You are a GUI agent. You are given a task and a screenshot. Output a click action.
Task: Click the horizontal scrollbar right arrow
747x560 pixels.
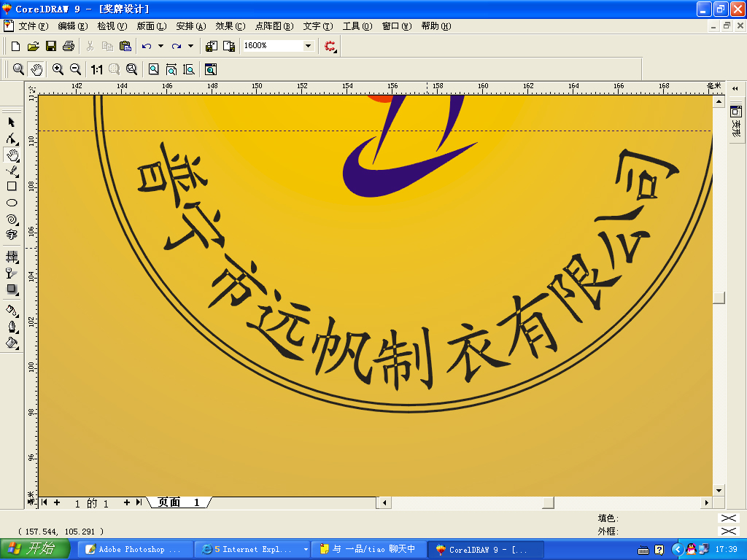[707, 502]
